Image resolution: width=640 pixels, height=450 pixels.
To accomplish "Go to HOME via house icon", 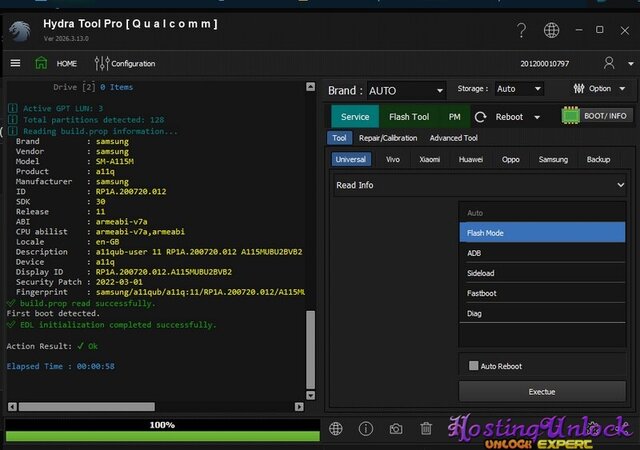I will tap(41, 63).
